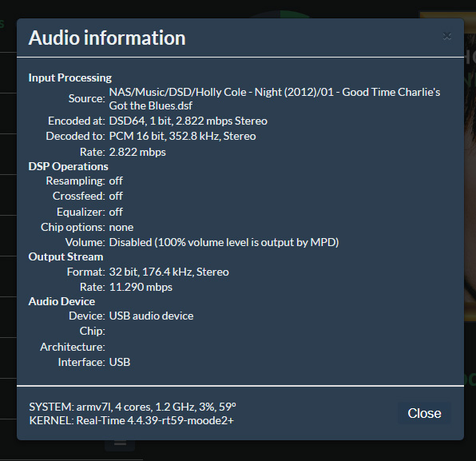Select 'DSD64, 1 bit, 2.822 mbps Stereo' value

[x=188, y=121]
